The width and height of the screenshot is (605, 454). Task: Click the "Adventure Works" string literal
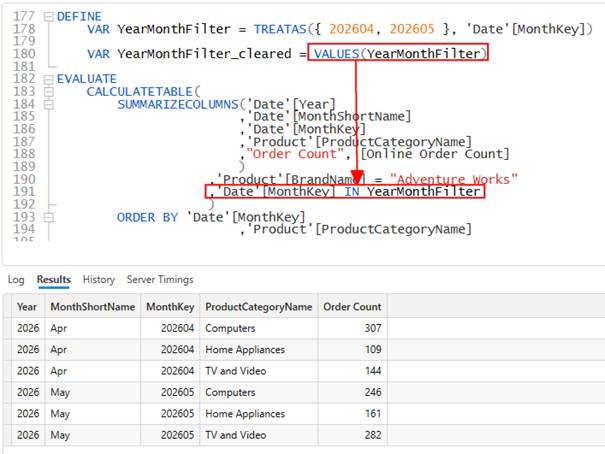tap(454, 179)
